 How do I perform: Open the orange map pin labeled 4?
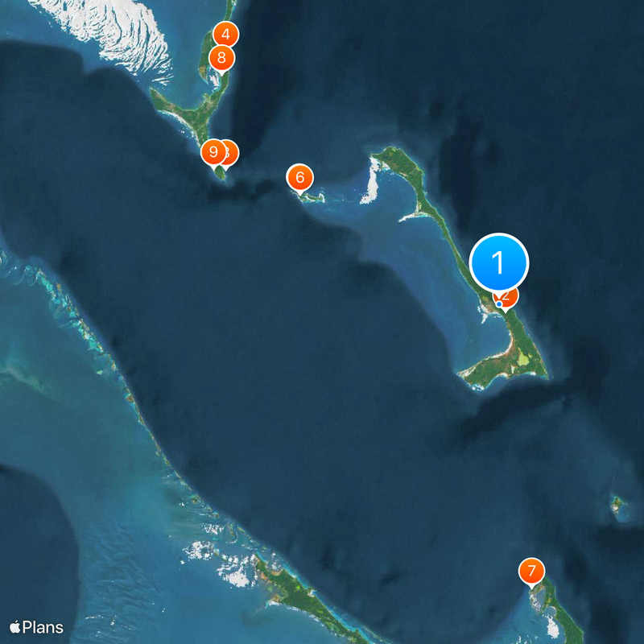click(x=225, y=35)
